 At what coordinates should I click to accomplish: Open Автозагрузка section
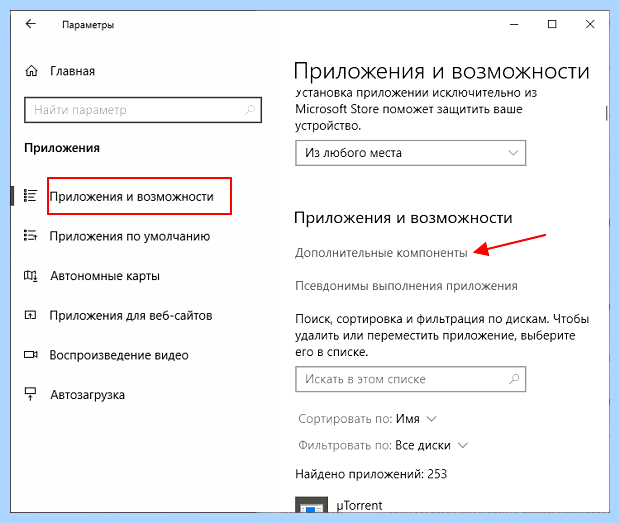(x=87, y=395)
